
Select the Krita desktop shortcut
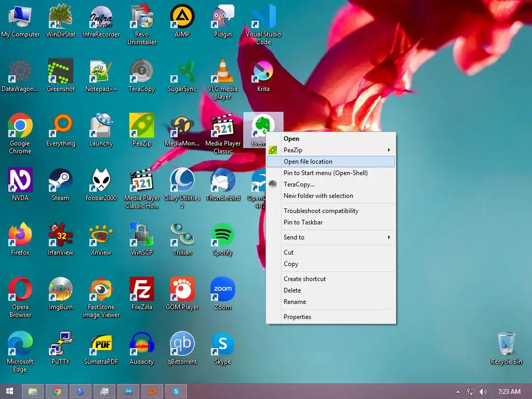pos(263,75)
